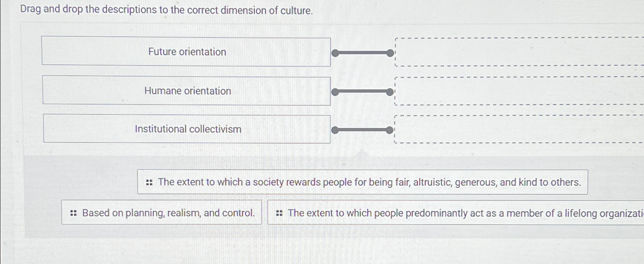Click the drag handle beside "Based on planning"
The image size is (644, 264).
point(74,213)
